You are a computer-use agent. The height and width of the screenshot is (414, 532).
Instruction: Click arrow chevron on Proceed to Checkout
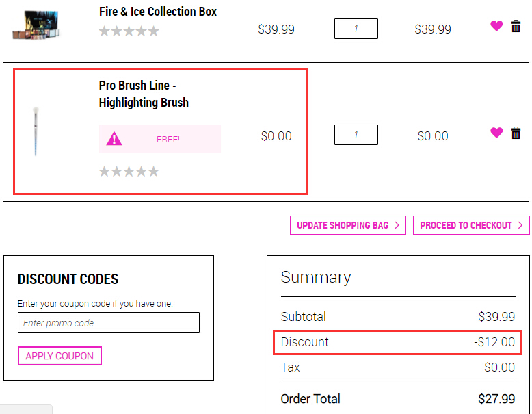pos(520,225)
